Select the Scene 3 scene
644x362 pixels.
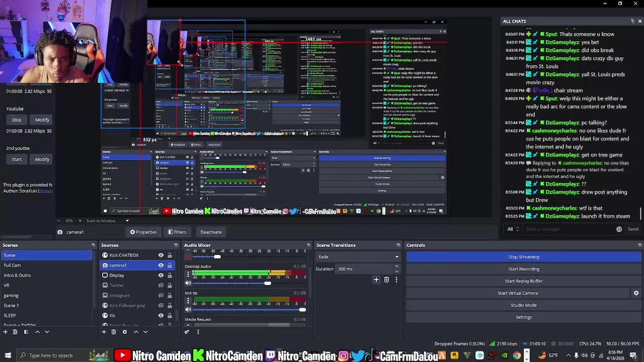(x=47, y=306)
